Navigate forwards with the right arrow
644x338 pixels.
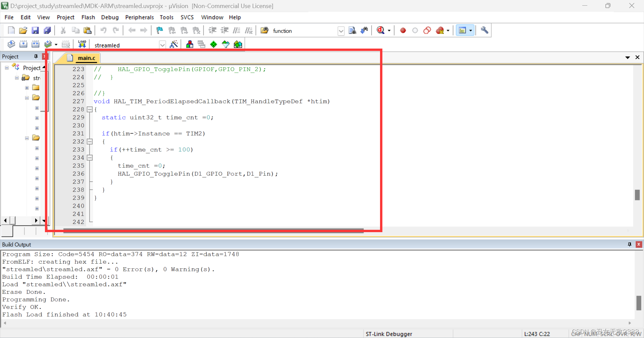pos(144,30)
